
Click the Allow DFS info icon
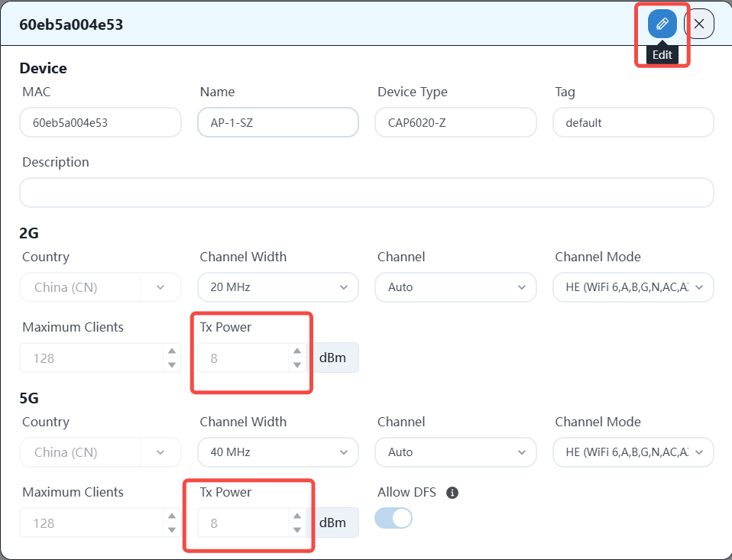(452, 493)
